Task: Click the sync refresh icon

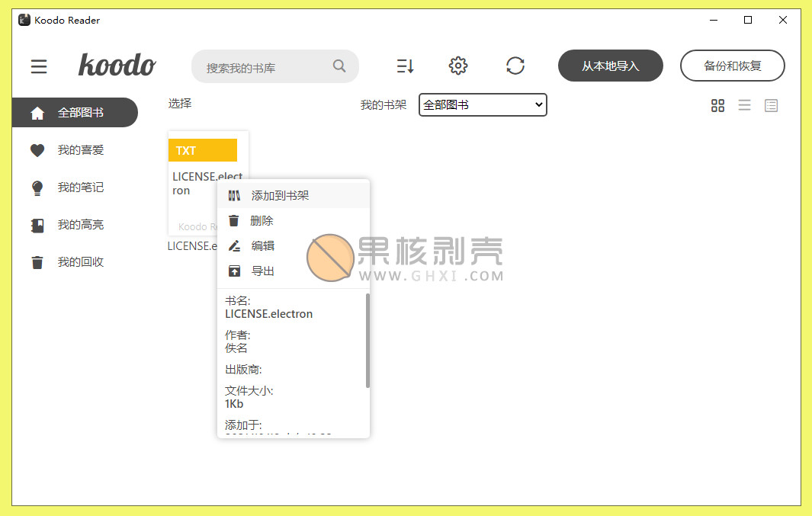Action: [515, 66]
